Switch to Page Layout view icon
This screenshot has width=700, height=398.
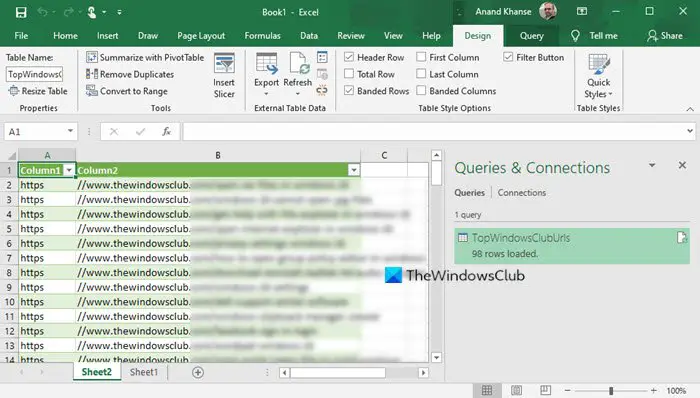point(517,391)
